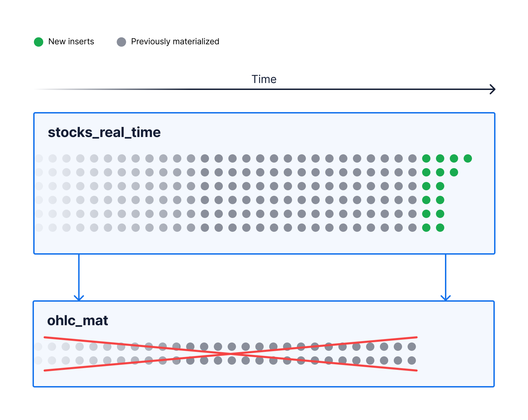The height and width of the screenshot is (420, 528).
Task: Click first green dot in top stocks row
Action: (426, 158)
